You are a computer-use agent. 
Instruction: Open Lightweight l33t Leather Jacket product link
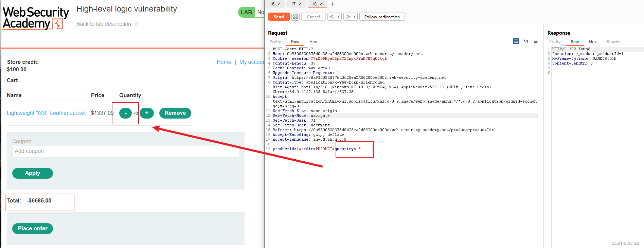click(x=46, y=113)
